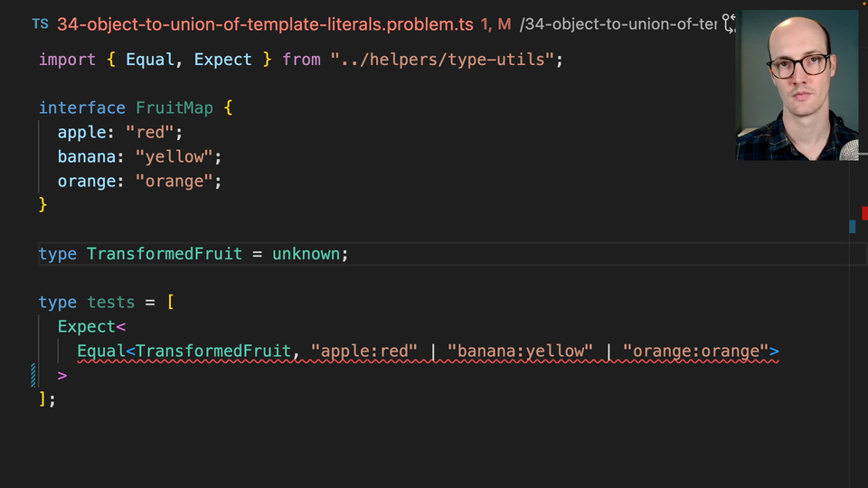Click the "orange:orange" string literal

(x=694, y=351)
